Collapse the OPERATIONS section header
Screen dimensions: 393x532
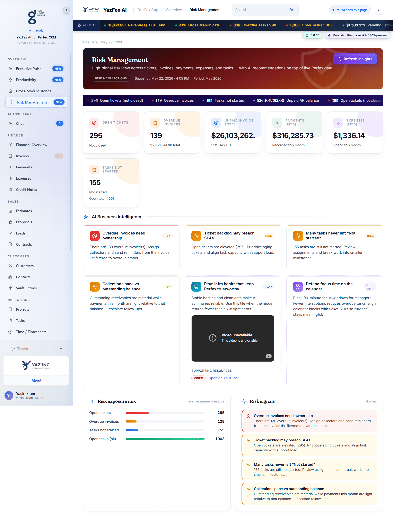(36, 300)
